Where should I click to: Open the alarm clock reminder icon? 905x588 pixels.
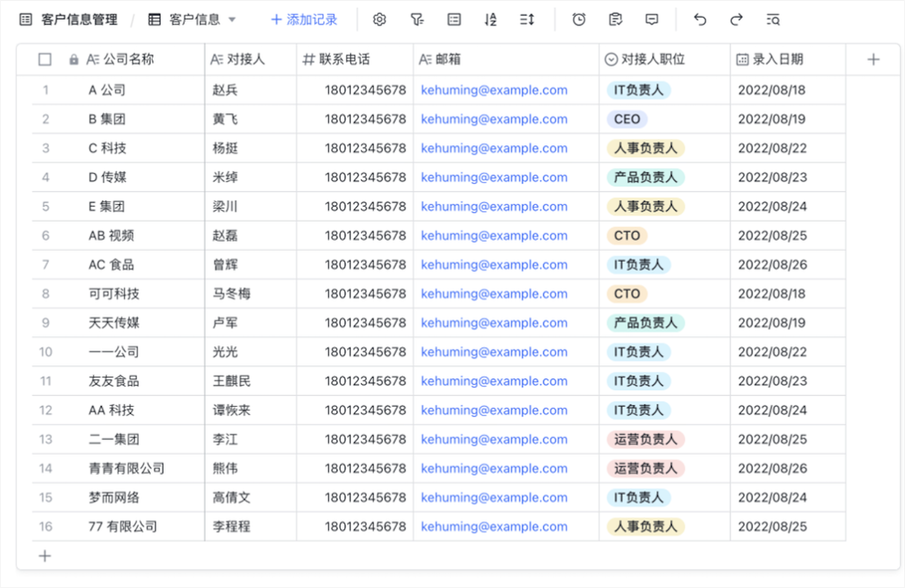coord(579,20)
